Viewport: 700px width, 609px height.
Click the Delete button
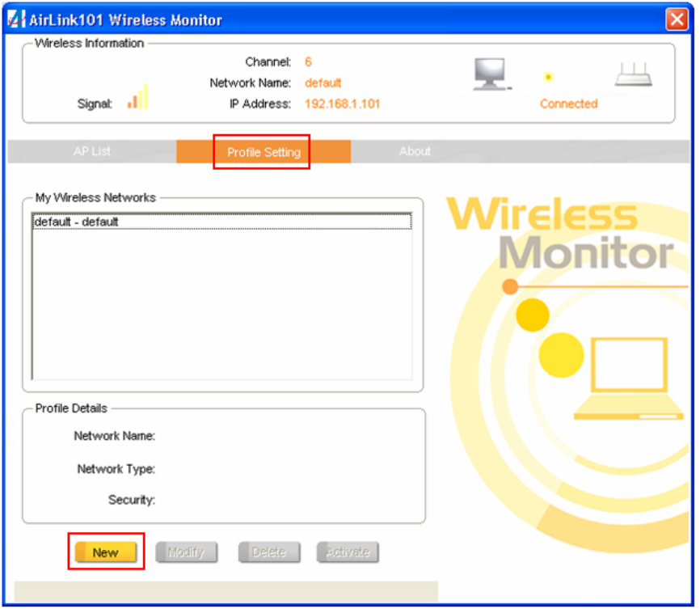[x=269, y=552]
